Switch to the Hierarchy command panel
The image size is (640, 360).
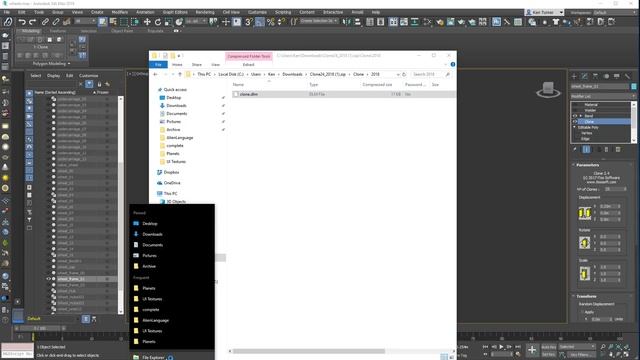point(595,76)
